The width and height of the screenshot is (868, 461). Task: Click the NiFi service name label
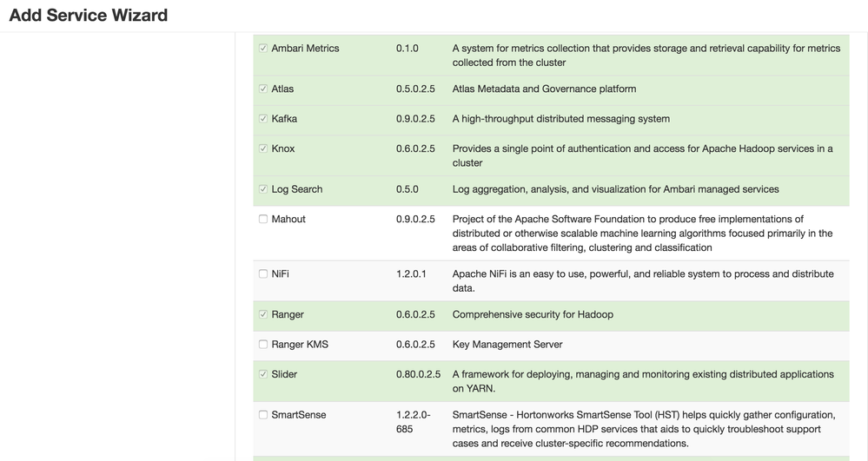click(x=281, y=273)
